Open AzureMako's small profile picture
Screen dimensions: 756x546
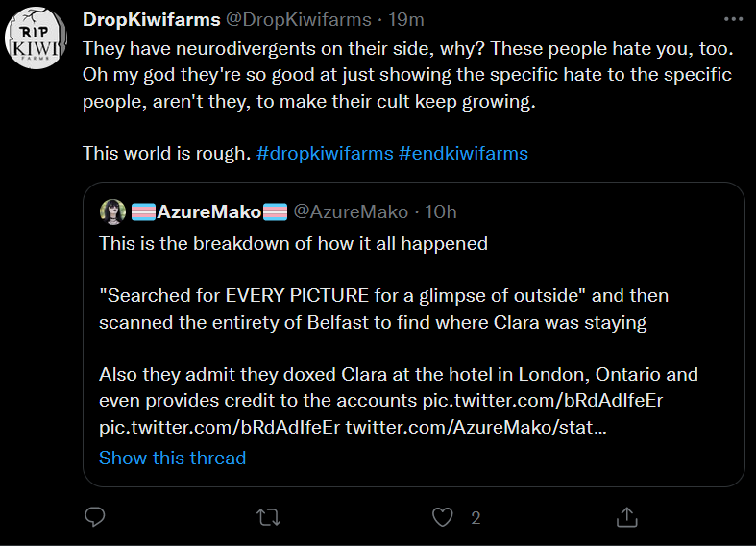click(x=112, y=211)
